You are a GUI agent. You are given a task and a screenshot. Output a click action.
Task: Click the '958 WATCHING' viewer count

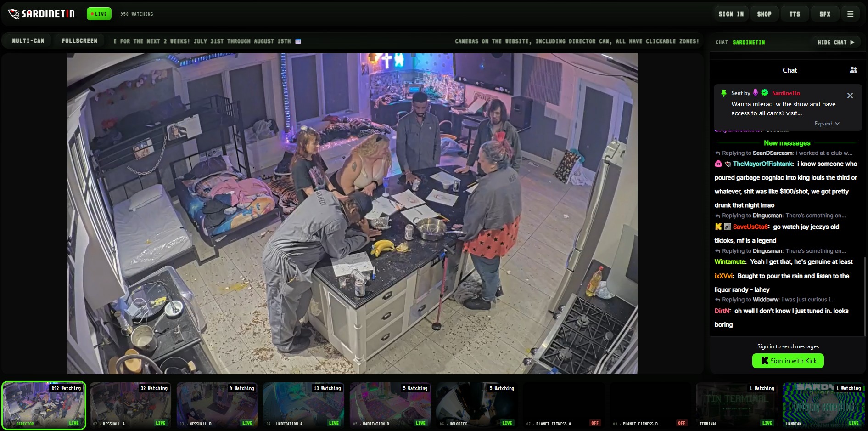click(137, 14)
